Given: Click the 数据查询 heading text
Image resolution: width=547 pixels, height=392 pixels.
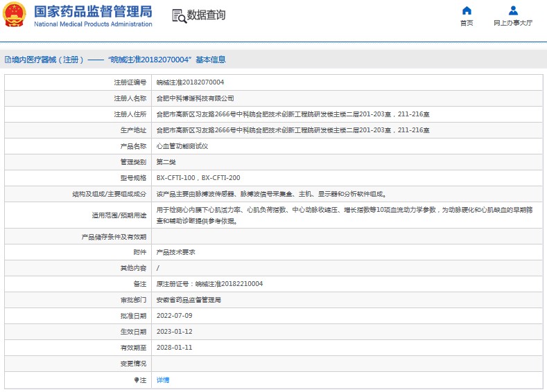Looking at the screenshot, I should [206, 15].
